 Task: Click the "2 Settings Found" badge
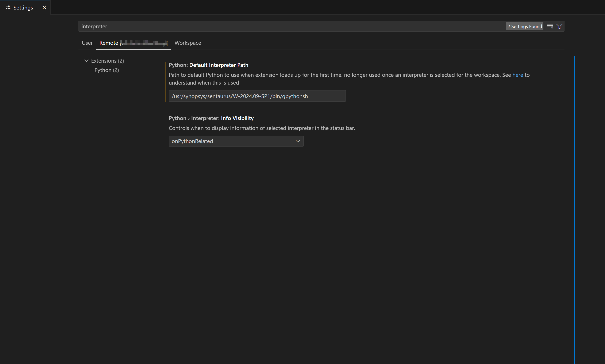tap(524, 26)
